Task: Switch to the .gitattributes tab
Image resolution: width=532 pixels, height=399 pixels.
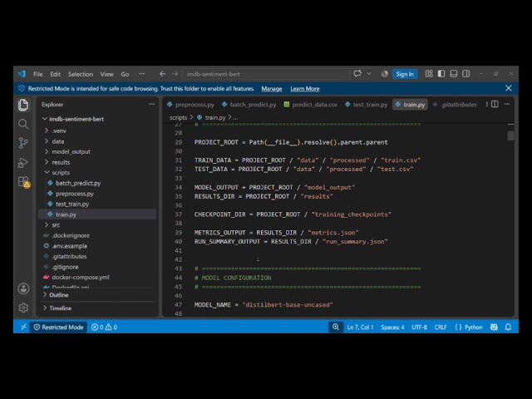Action: tap(455, 105)
